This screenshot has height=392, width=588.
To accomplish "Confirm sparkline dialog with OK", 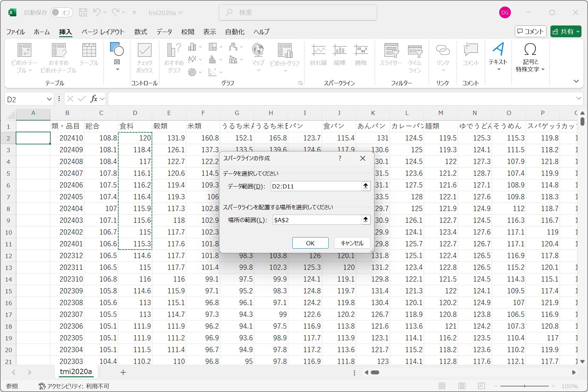I will pyautogui.click(x=310, y=243).
